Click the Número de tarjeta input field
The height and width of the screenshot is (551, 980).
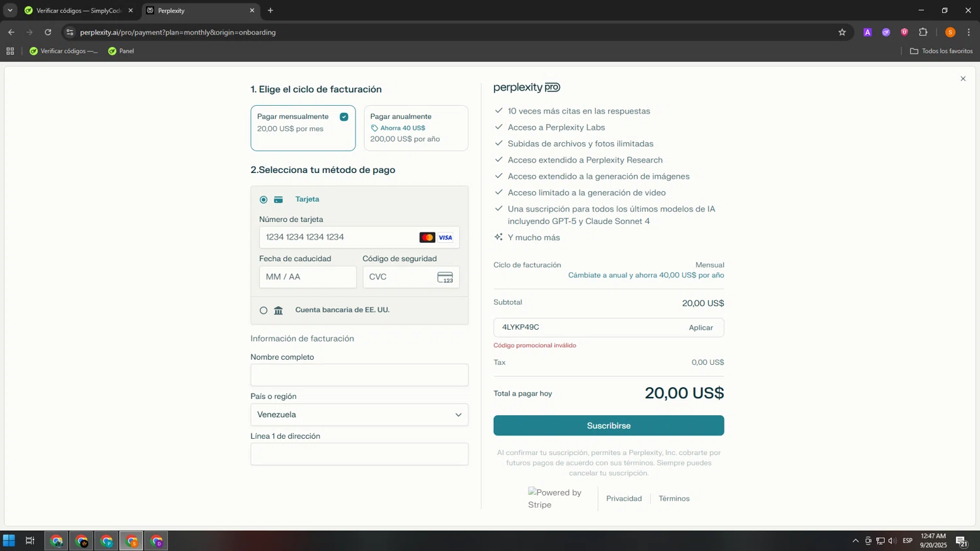click(359, 238)
